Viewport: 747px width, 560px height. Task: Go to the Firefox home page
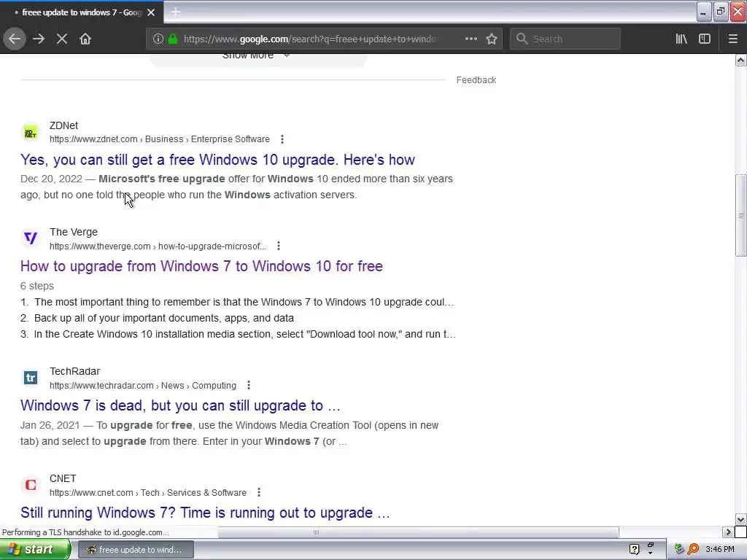85,39
